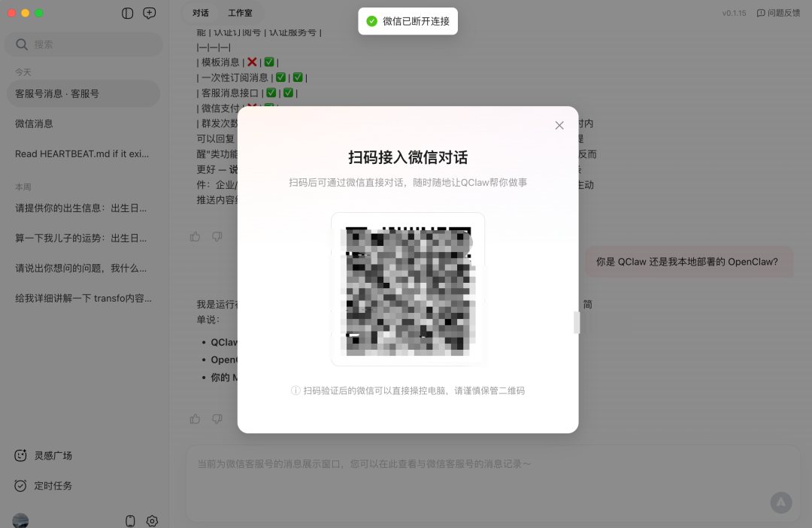The width and height of the screenshot is (812, 528).
Task: Click the WeChat QR code image
Action: tap(408, 288)
